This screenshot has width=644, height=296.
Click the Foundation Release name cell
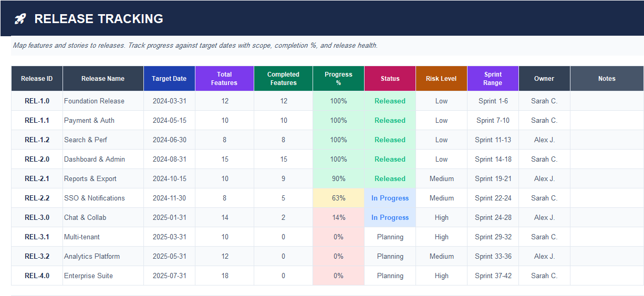(103, 101)
